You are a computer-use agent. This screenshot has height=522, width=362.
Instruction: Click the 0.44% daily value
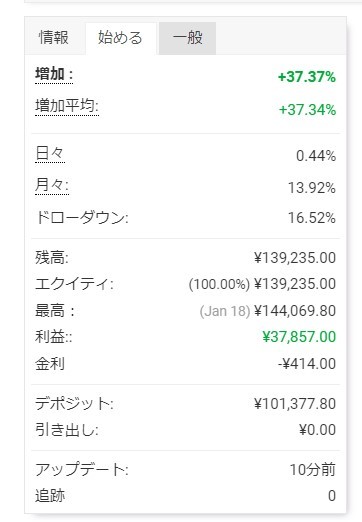[316, 156]
